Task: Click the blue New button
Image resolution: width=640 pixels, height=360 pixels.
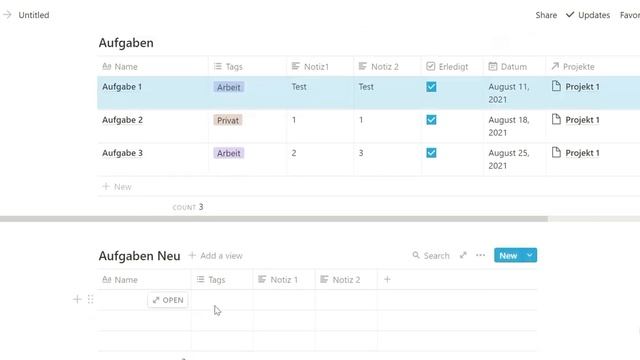Action: click(508, 256)
